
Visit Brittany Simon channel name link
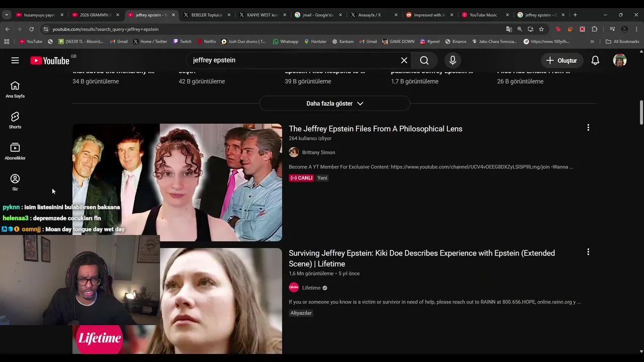click(x=318, y=152)
